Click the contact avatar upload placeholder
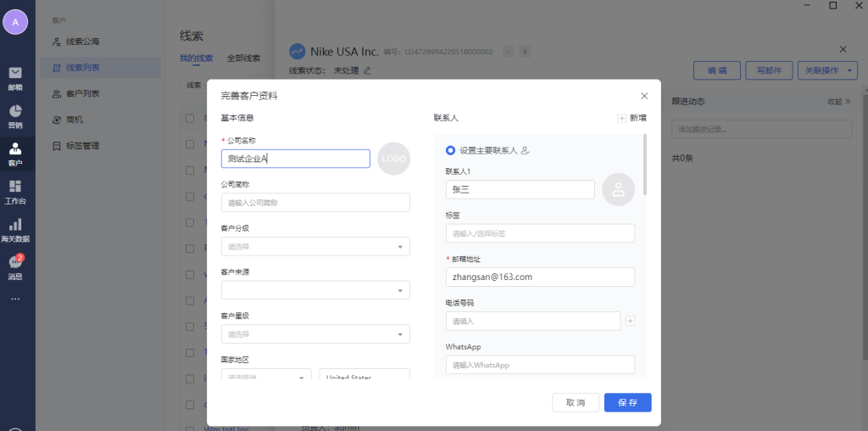The width and height of the screenshot is (868, 431). point(618,190)
